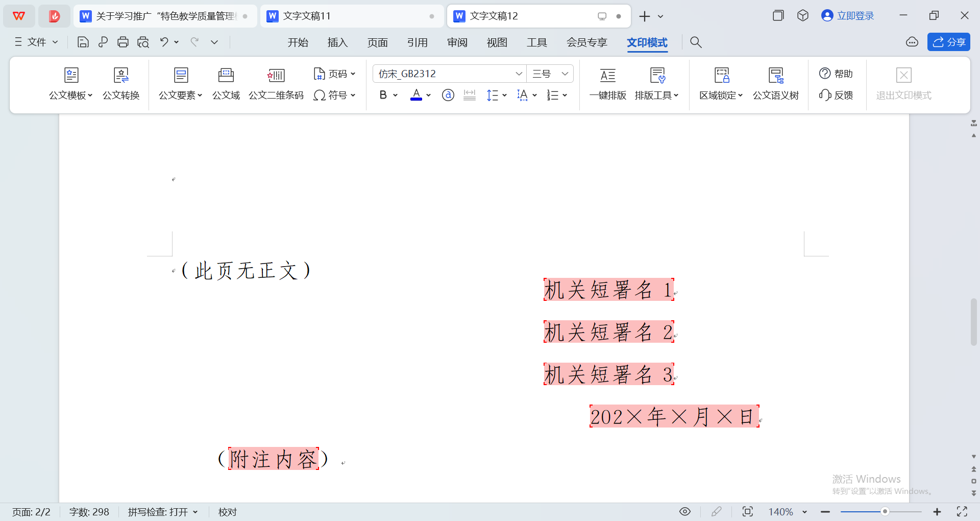Toggle bold formatting
The height and width of the screenshot is (521, 980).
coord(383,96)
